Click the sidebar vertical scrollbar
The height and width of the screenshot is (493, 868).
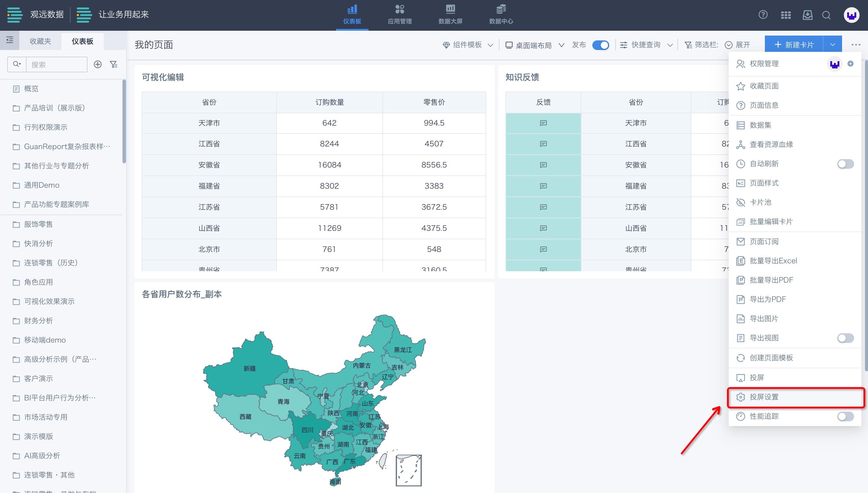point(124,121)
